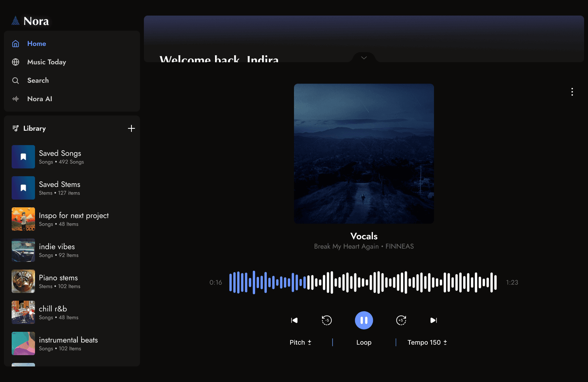Open the Saved Songs bookmark thumbnail

pyautogui.click(x=23, y=157)
